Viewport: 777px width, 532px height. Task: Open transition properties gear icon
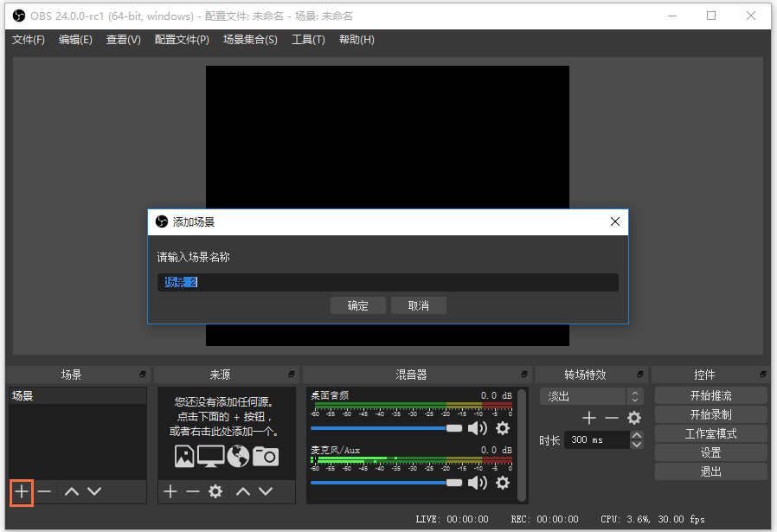point(634,418)
